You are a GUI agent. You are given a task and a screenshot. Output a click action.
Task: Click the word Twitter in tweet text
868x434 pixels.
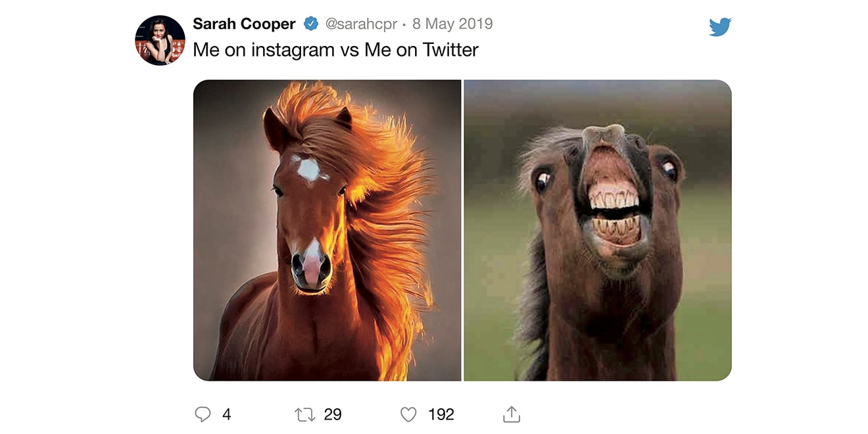pos(450,50)
